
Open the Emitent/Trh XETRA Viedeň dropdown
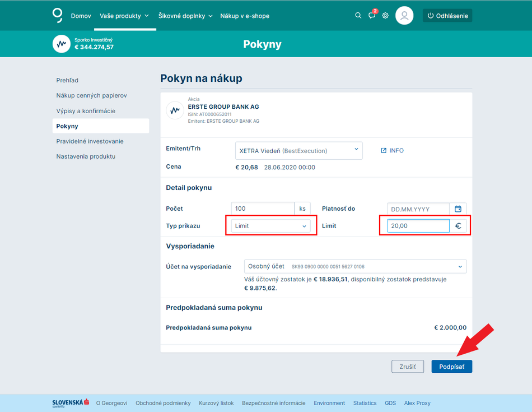(x=298, y=151)
